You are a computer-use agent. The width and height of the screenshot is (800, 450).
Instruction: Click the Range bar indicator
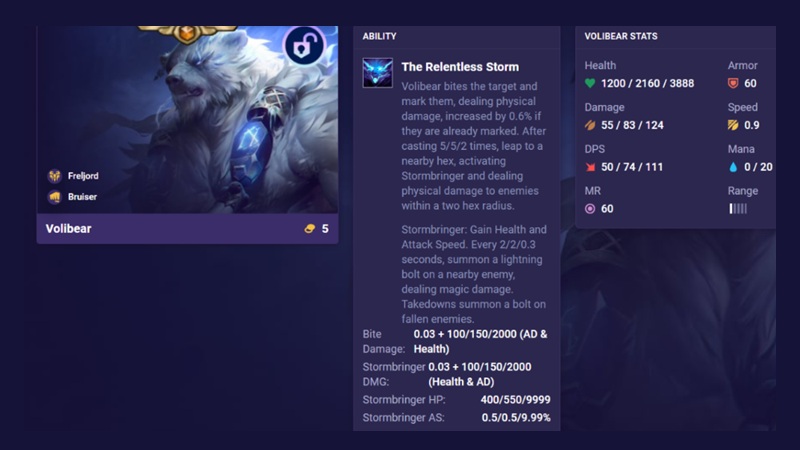point(738,209)
